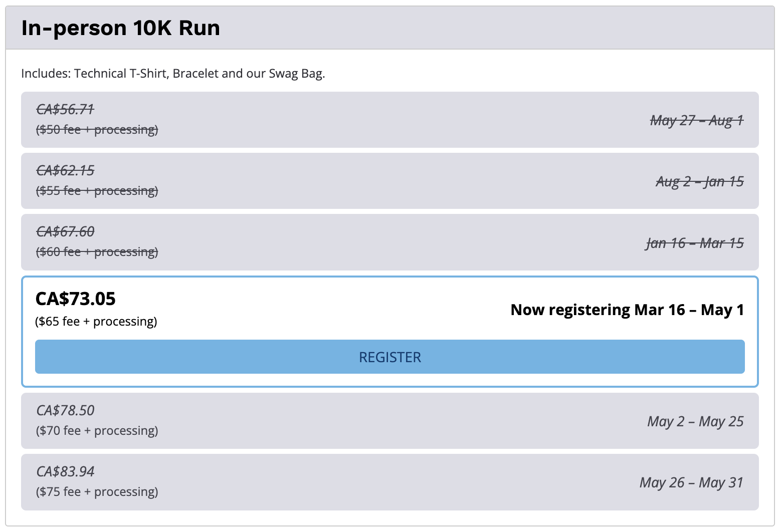
Task: Select the crossed-out CA$67.60 price
Action: point(65,231)
